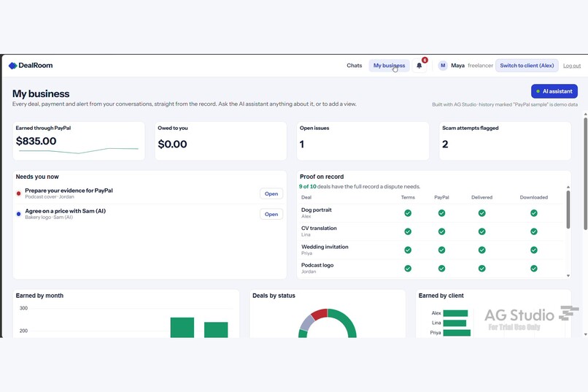The image size is (588, 392).
Task: Click the 'Dog portrait' deal name
Action: click(317, 210)
